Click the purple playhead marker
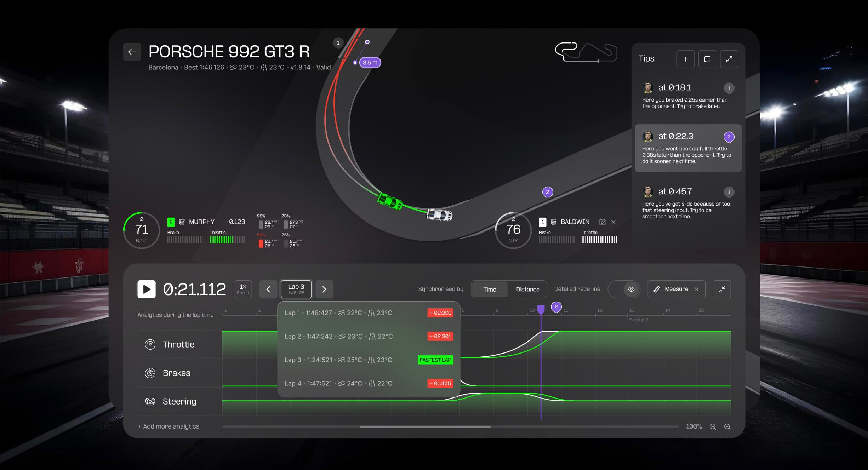Viewport: 868px width, 470px height. 541,310
